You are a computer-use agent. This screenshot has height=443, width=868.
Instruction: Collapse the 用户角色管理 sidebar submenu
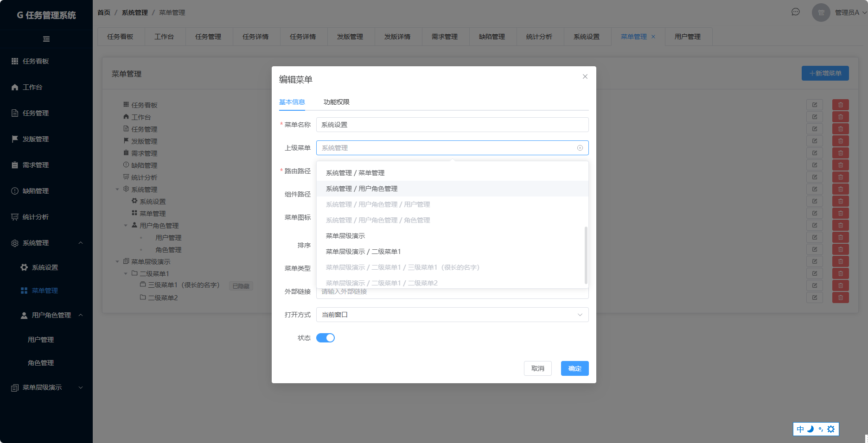(x=81, y=315)
